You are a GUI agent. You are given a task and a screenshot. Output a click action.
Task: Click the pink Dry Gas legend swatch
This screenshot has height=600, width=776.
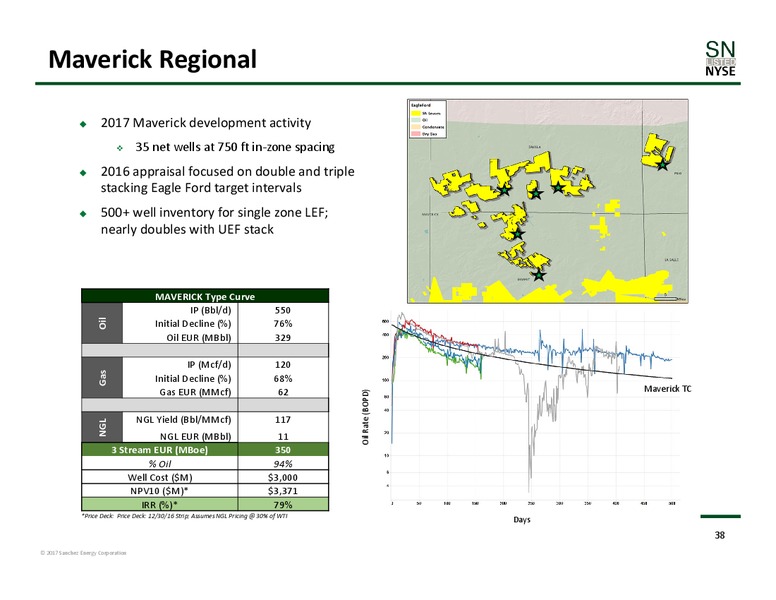click(x=416, y=134)
